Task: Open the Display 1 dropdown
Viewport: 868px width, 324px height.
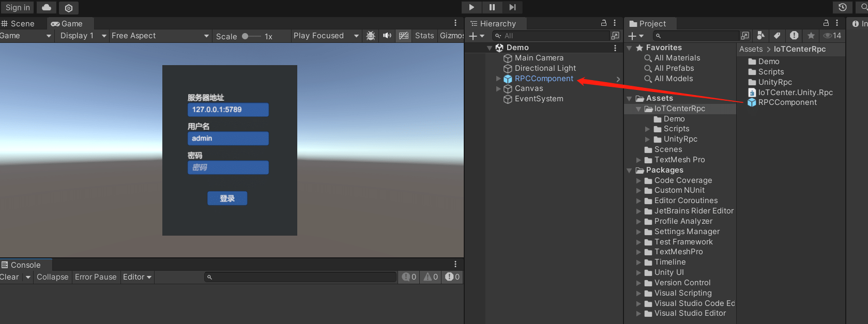Action: (83, 36)
